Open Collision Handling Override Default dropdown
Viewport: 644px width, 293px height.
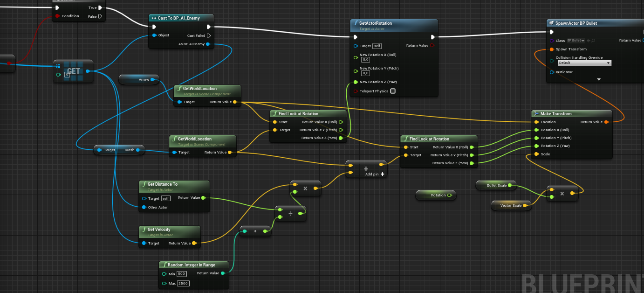(x=584, y=63)
